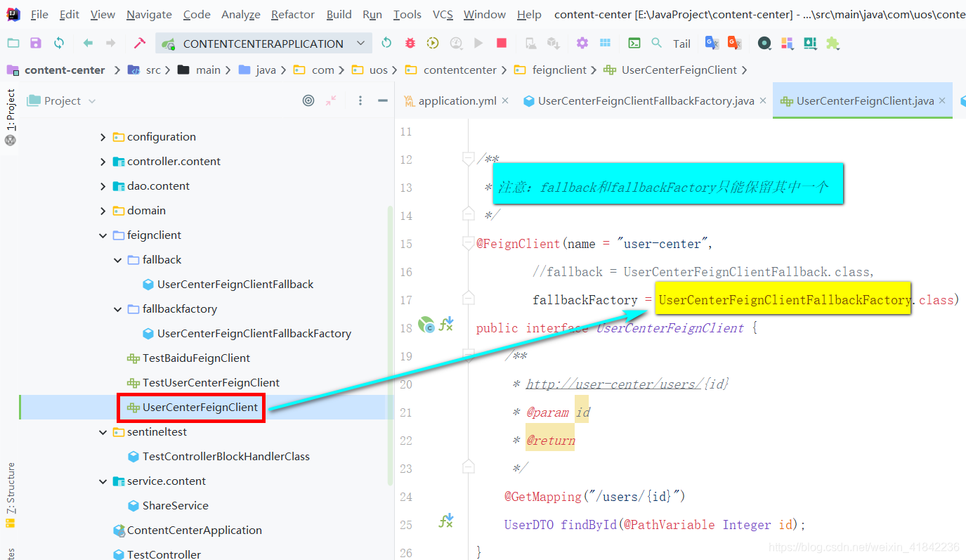Start debugging with the red bug icon
966x560 pixels.
tap(410, 44)
